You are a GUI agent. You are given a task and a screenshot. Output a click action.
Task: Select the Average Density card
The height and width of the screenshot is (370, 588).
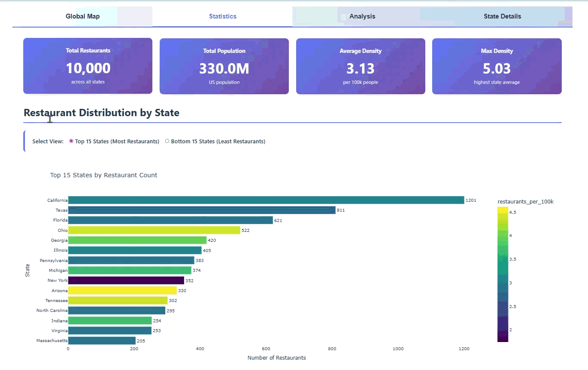[360, 66]
